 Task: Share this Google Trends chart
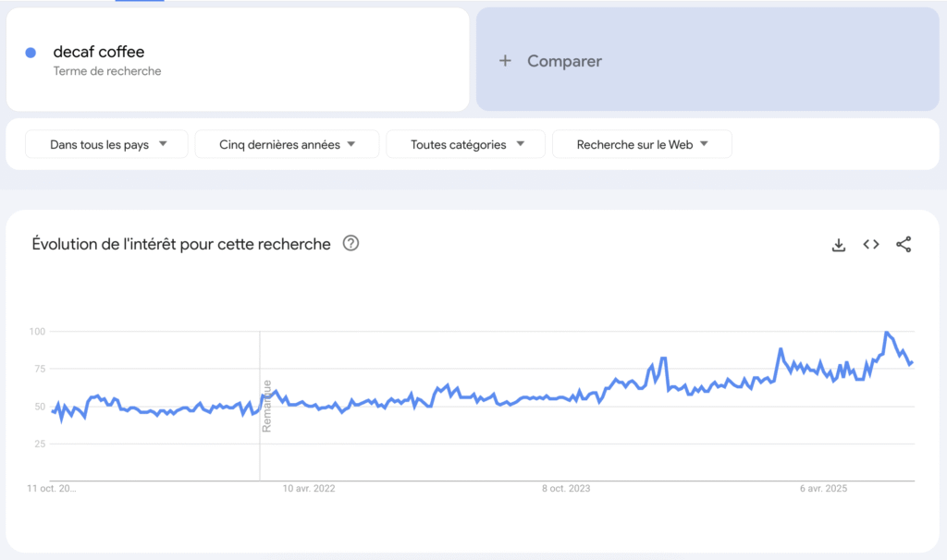point(904,244)
